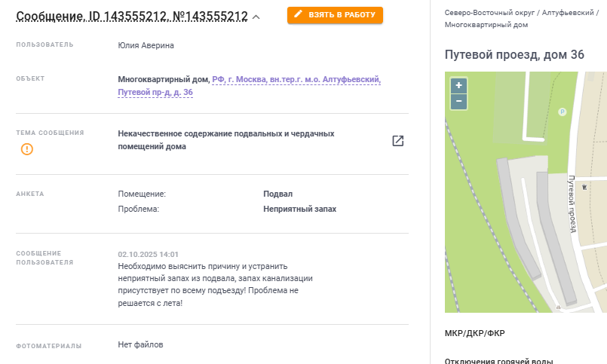Expand the 'МКР/ДКР/ФКР' section
This screenshot has width=607, height=364.
tap(474, 333)
